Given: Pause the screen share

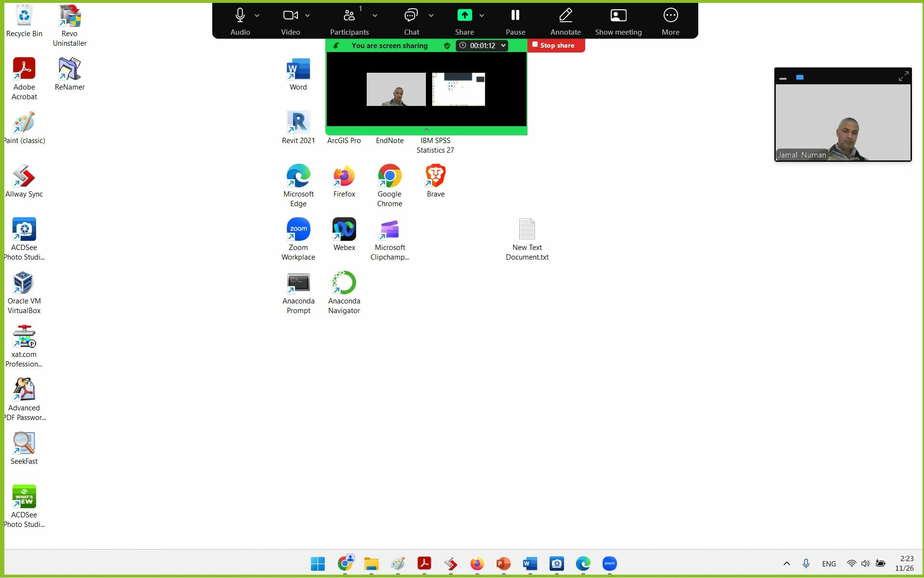Looking at the screenshot, I should click(x=515, y=16).
